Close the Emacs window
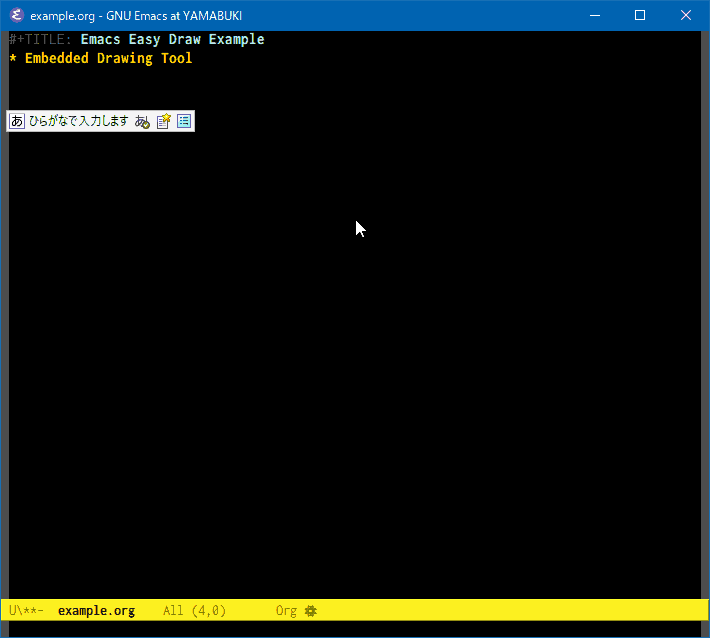Viewport: 710px width, 638px height. click(686, 15)
